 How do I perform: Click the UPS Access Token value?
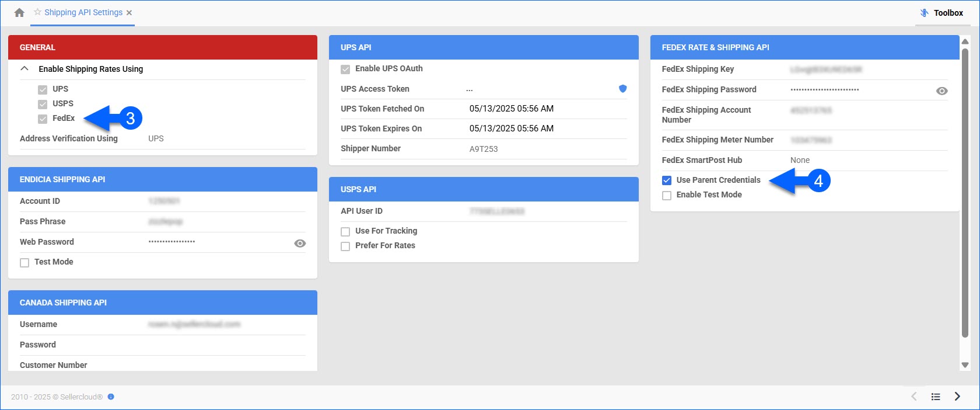pos(470,89)
